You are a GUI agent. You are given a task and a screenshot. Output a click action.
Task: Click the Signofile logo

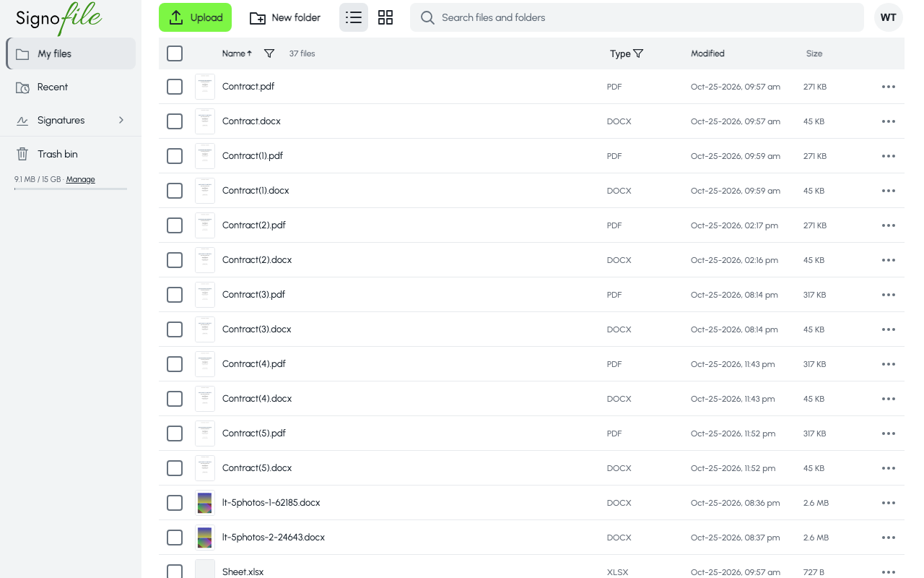pos(59,17)
